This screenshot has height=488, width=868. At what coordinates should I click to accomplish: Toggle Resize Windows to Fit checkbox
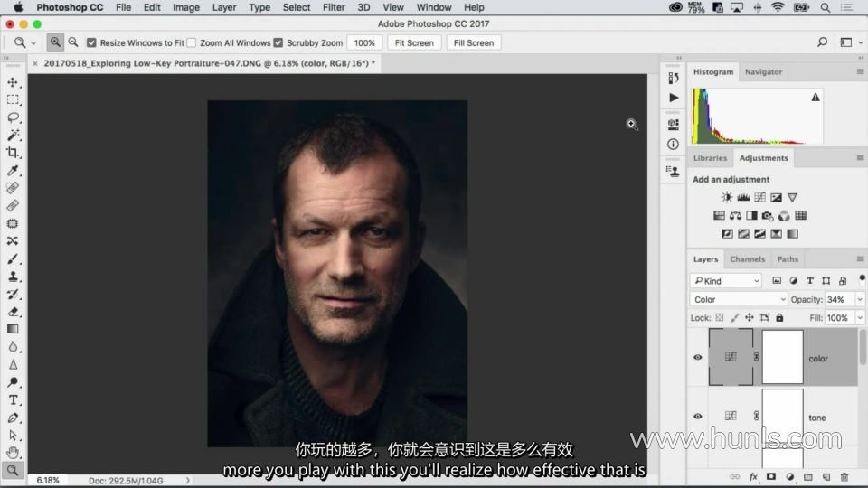[92, 42]
